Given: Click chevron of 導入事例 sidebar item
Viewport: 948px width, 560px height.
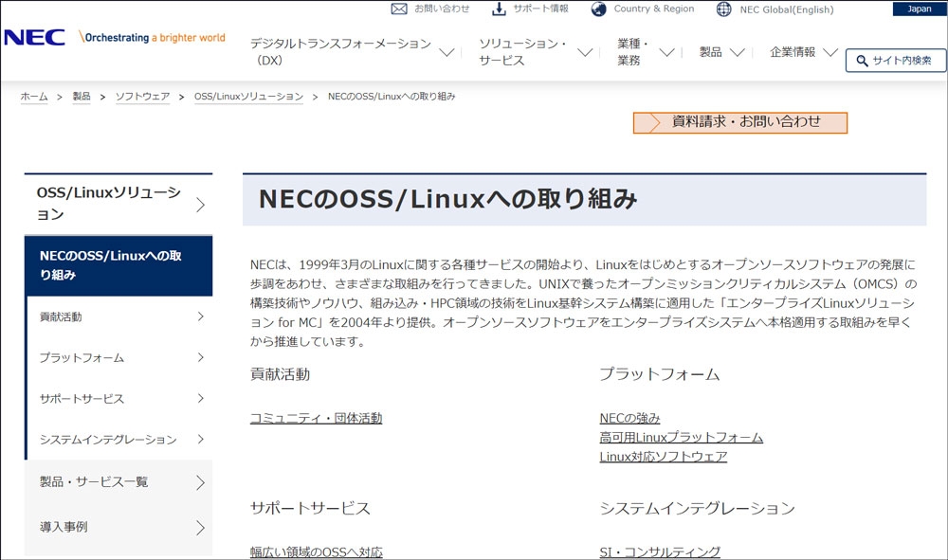Looking at the screenshot, I should (x=201, y=528).
